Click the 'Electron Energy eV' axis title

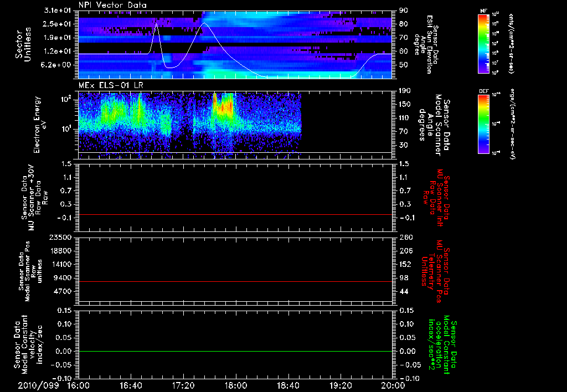[x=40, y=125]
